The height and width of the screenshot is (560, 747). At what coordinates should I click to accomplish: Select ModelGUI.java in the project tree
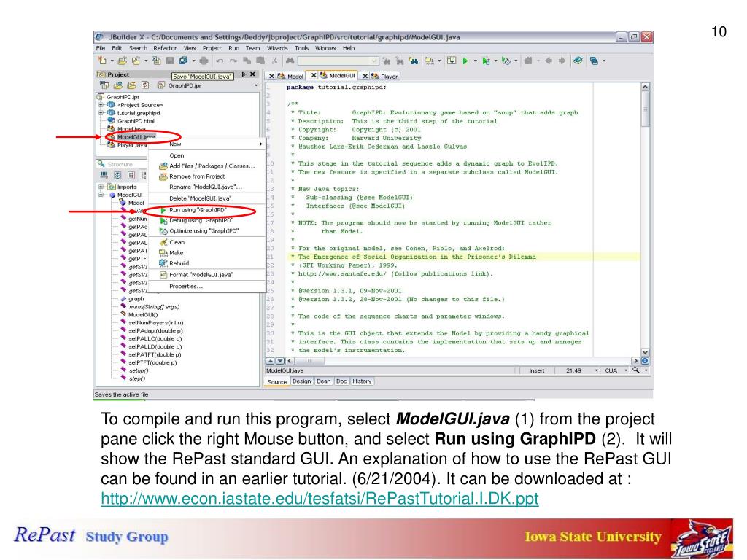[136, 136]
